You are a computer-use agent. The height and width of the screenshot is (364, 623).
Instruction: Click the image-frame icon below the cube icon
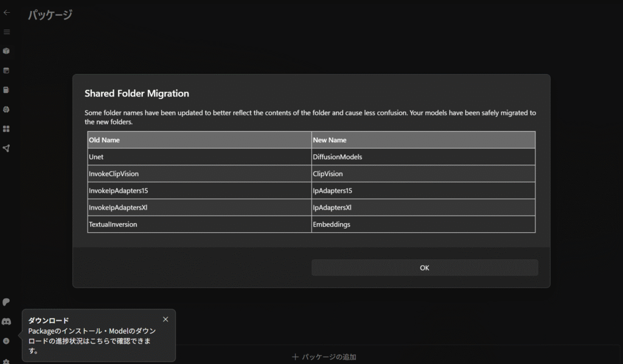tap(7, 70)
